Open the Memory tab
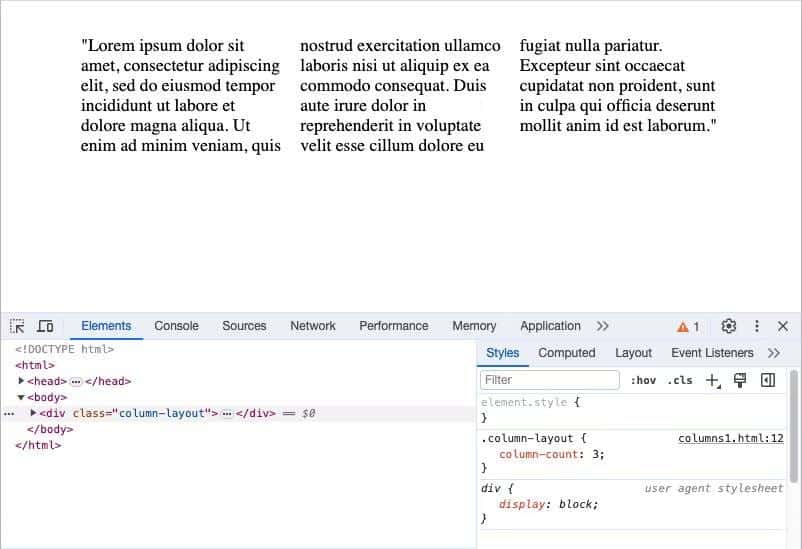The width and height of the screenshot is (802, 549). pos(474,326)
